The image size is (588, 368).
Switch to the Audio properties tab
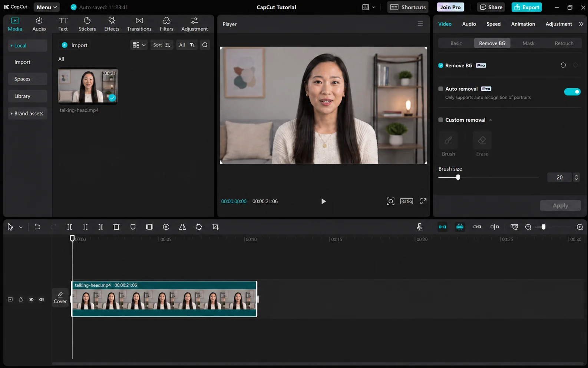pyautogui.click(x=469, y=24)
